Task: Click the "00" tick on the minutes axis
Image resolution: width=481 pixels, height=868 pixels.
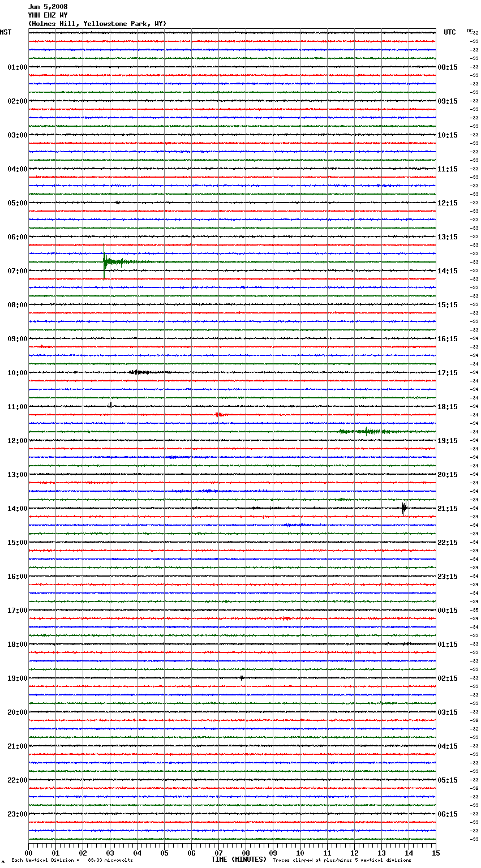Action: click(29, 853)
